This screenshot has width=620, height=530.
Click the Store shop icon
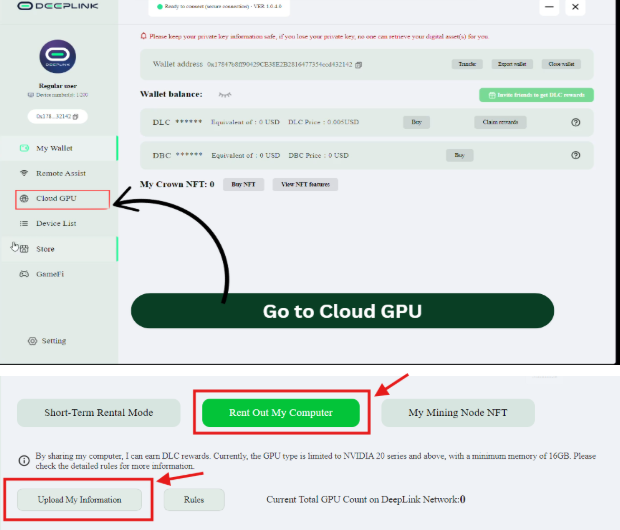24,249
